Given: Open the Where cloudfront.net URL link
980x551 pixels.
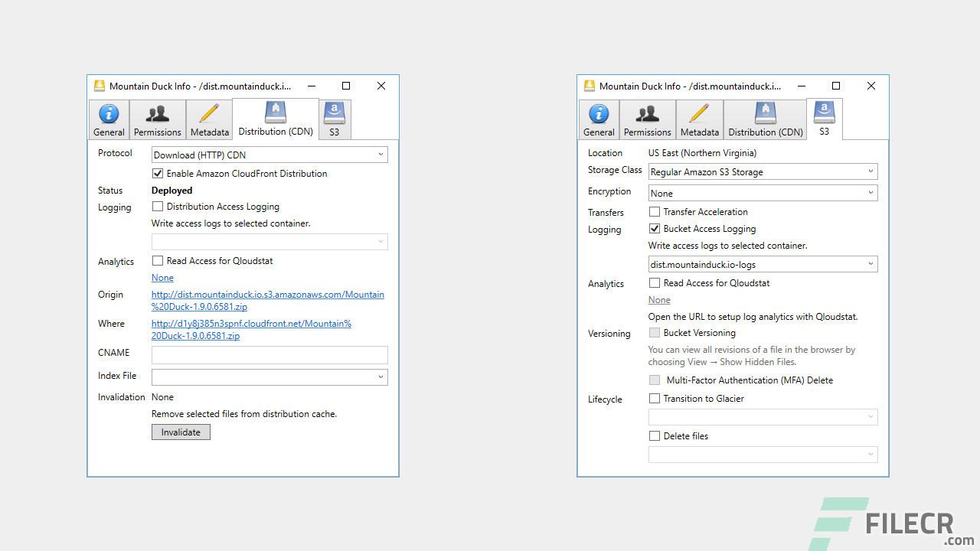Looking at the screenshot, I should point(251,330).
